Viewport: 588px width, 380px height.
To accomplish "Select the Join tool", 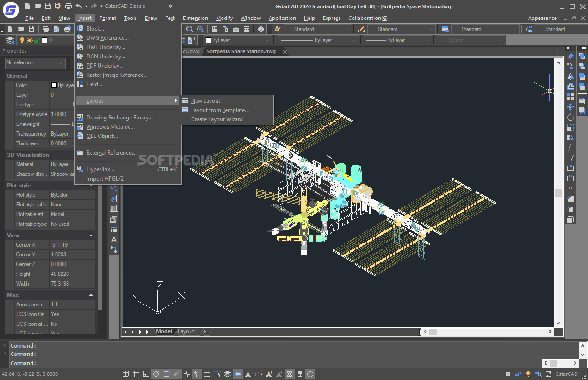I will click(570, 188).
